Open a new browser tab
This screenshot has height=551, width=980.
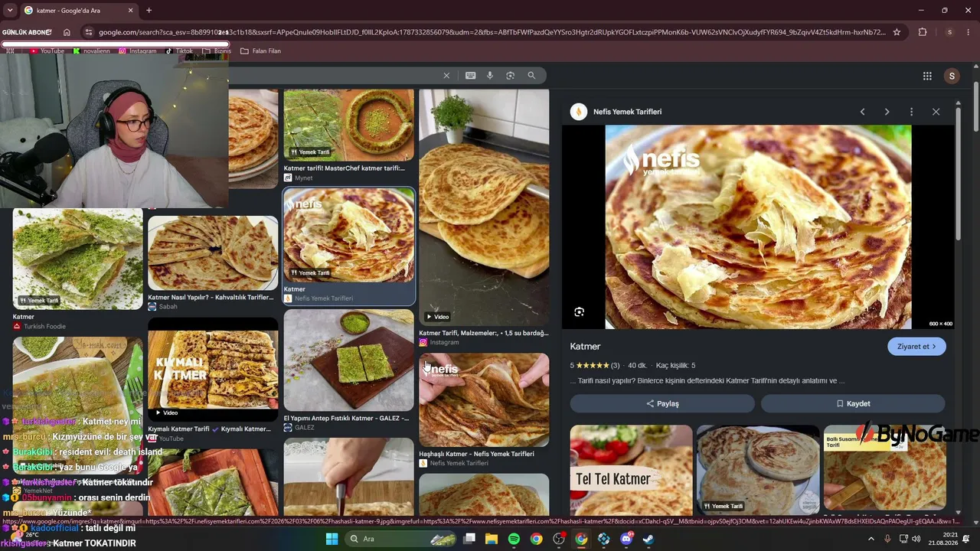[x=149, y=11]
